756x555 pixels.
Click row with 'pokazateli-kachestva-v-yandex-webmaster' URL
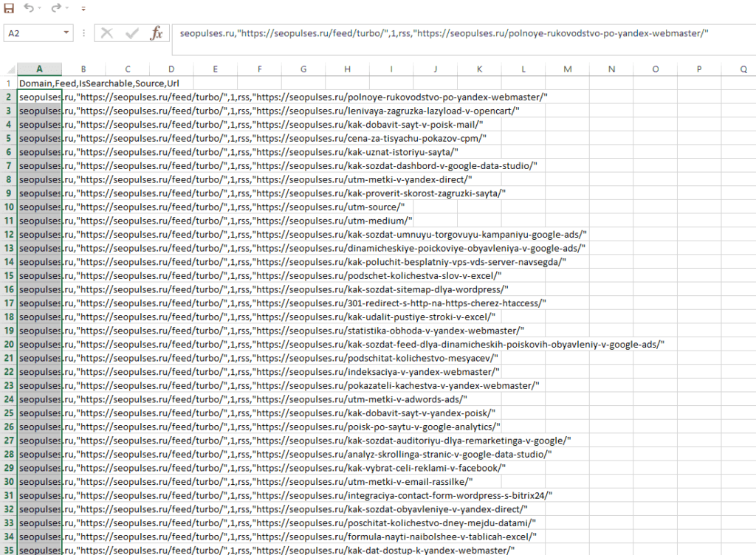tap(279, 385)
